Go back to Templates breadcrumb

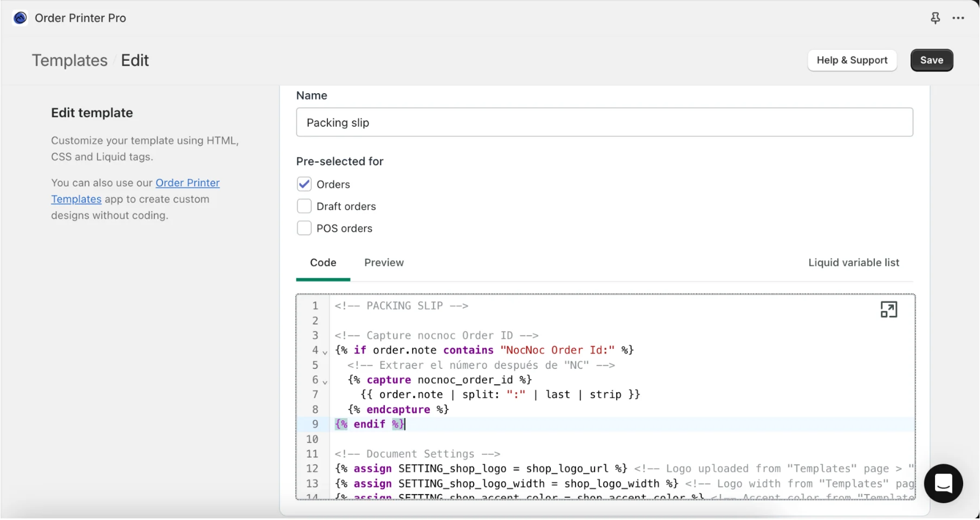[x=69, y=60]
